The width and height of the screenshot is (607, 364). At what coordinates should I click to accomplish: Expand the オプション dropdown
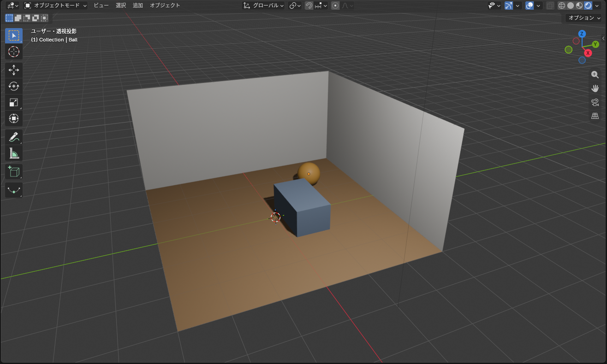(584, 18)
